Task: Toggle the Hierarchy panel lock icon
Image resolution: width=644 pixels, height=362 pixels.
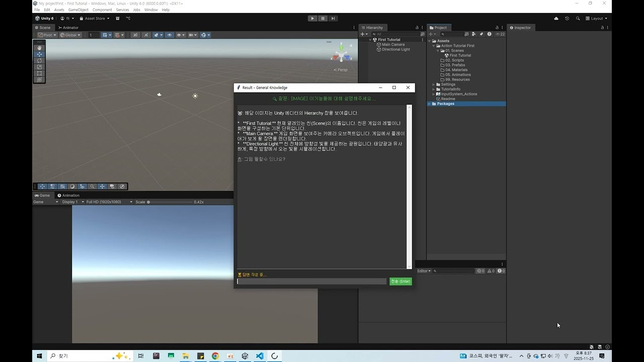Action: [417, 28]
